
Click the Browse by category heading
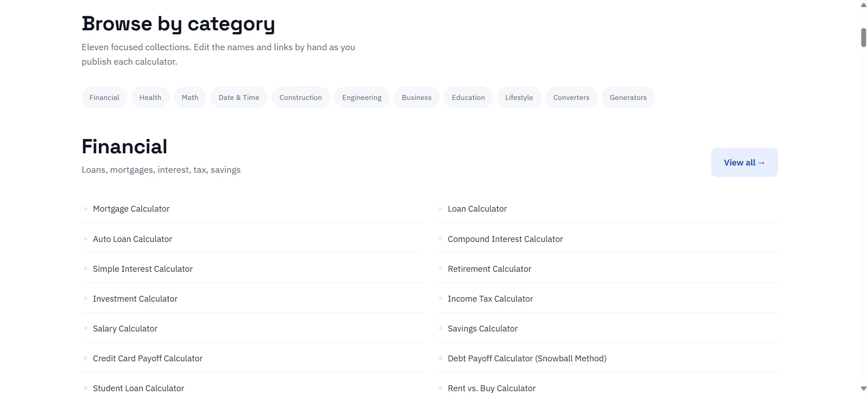pos(178,24)
